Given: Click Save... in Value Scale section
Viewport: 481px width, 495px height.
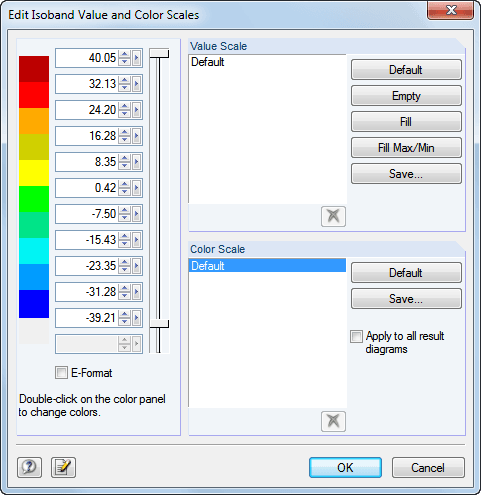Looking at the screenshot, I should [406, 174].
